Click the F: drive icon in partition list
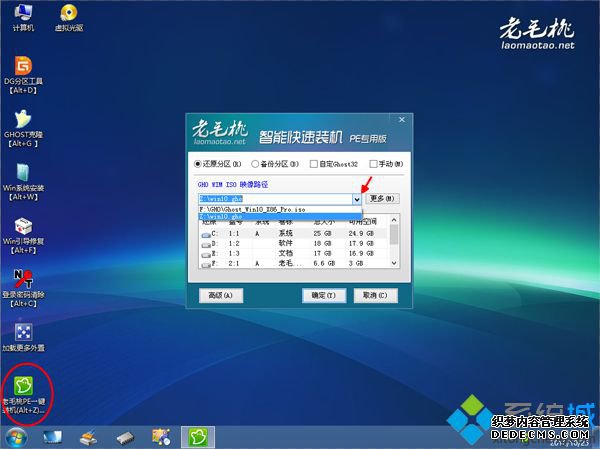Screen dimensions: 600x449 pyautogui.click(x=206, y=264)
